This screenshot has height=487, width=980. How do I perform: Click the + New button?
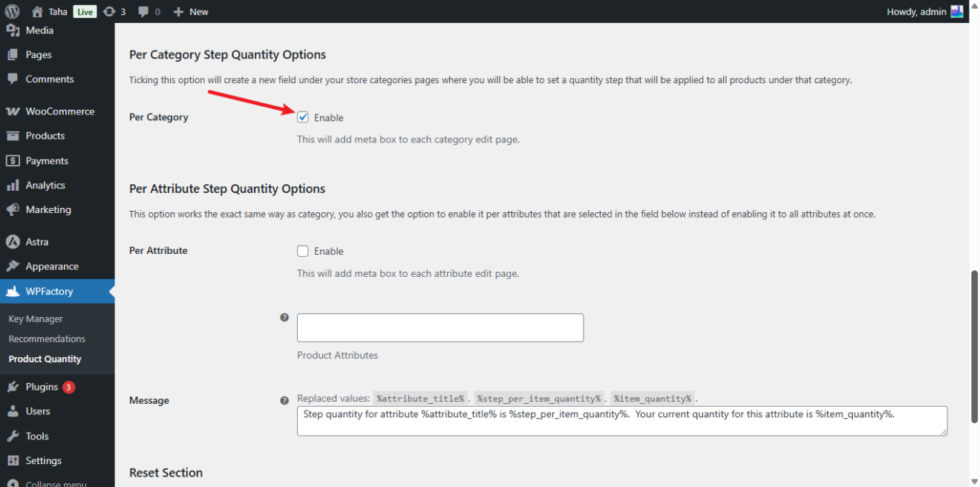[190, 11]
